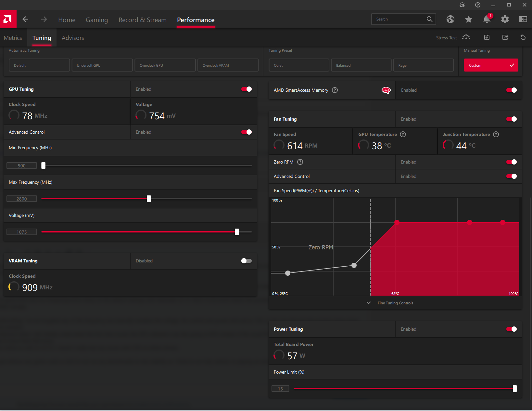The height and width of the screenshot is (411, 532).
Task: Click the bug report icon
Action: 462,5
